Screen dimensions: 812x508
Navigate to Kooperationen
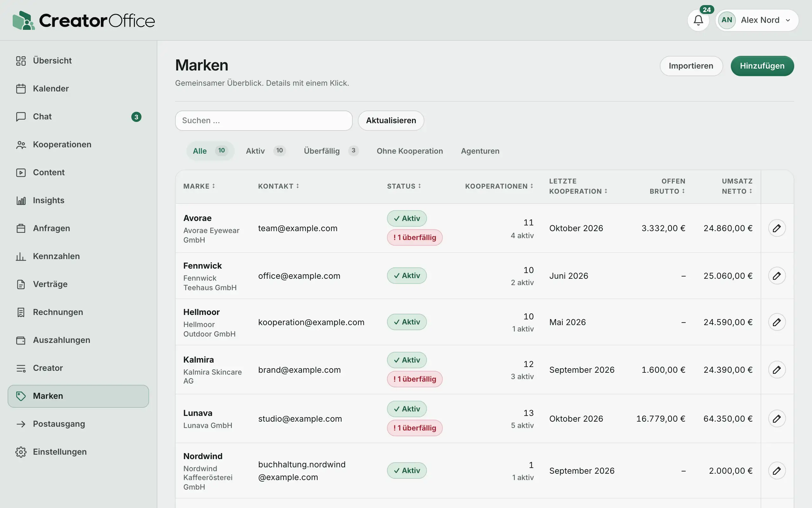coord(78,144)
